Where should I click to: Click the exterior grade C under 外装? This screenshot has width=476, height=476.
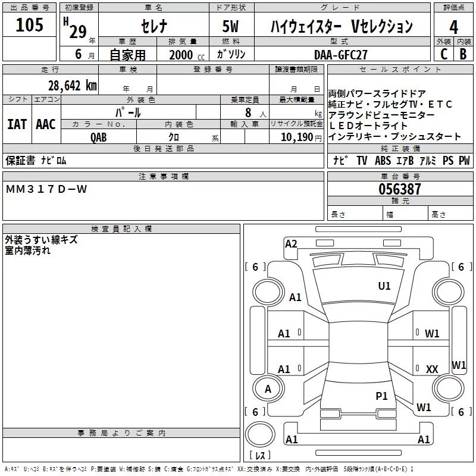click(444, 54)
